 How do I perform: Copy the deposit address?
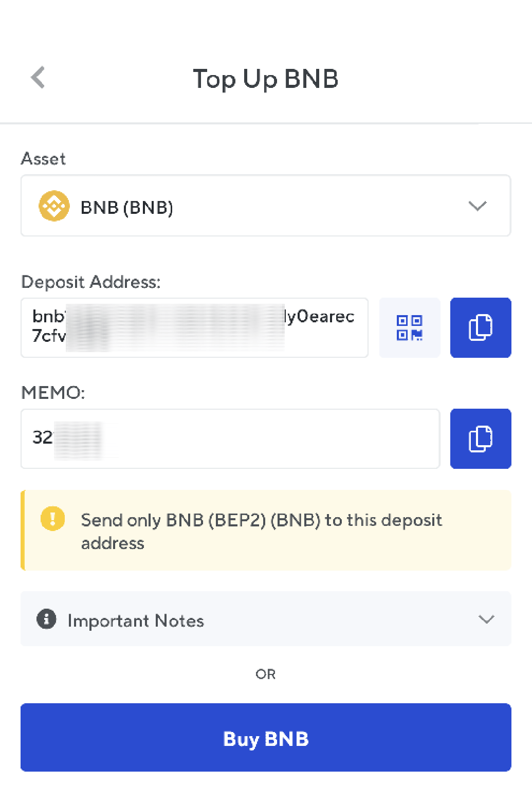point(481,327)
